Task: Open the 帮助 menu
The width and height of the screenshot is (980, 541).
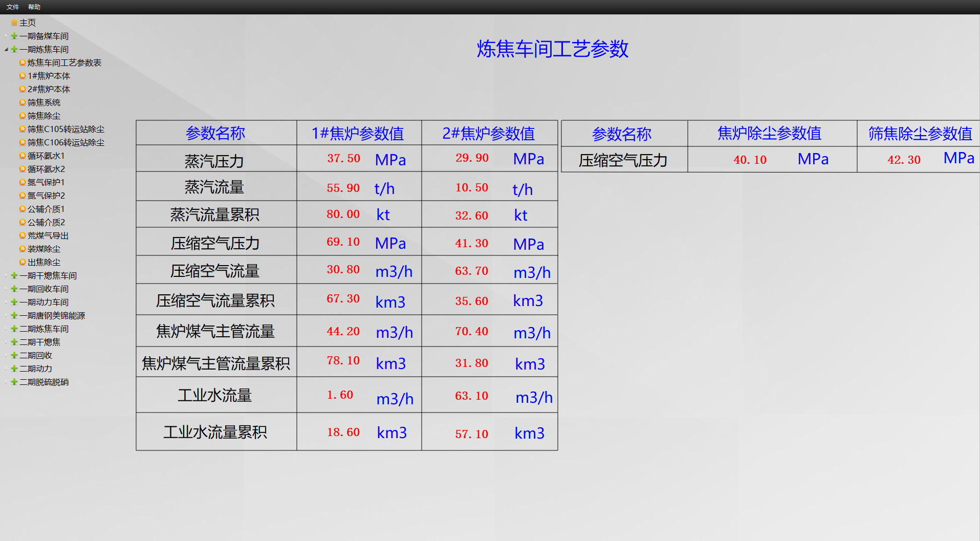Action: tap(34, 7)
